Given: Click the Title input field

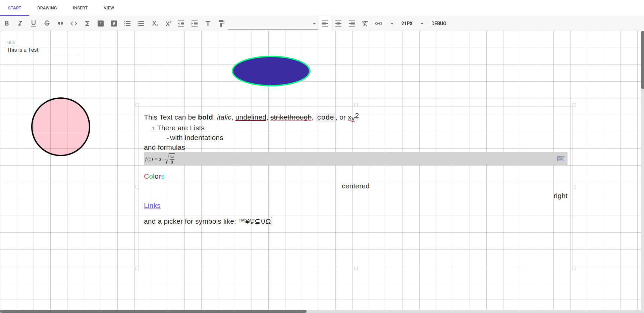Looking at the screenshot, I should point(43,50).
